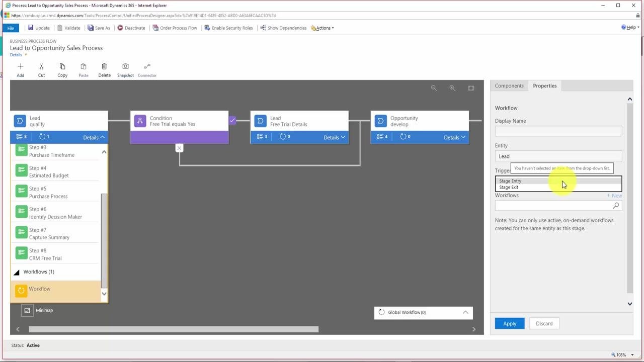Collapse the Workflows (1) section
Image resolution: width=644 pixels, height=362 pixels.
click(x=17, y=272)
